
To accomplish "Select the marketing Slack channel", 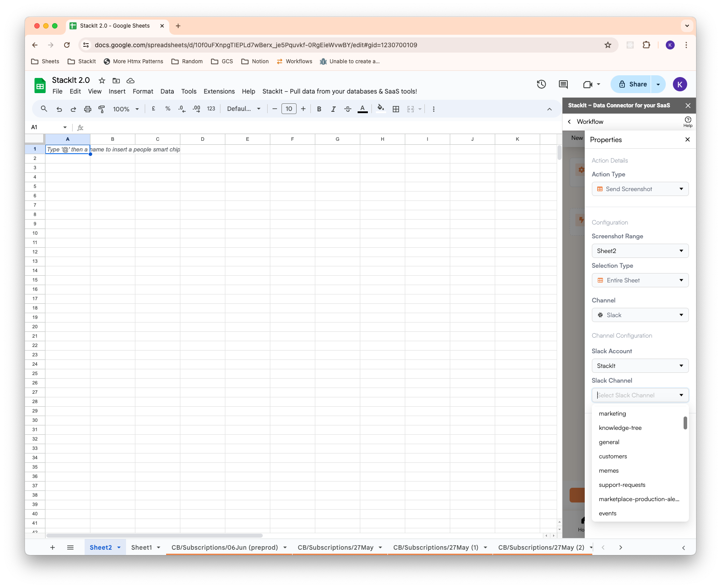I will pos(640,414).
